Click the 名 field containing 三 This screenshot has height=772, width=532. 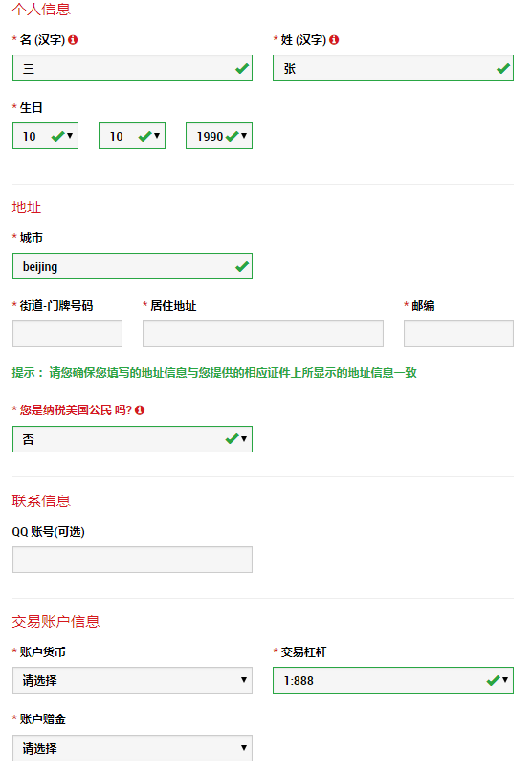132,68
